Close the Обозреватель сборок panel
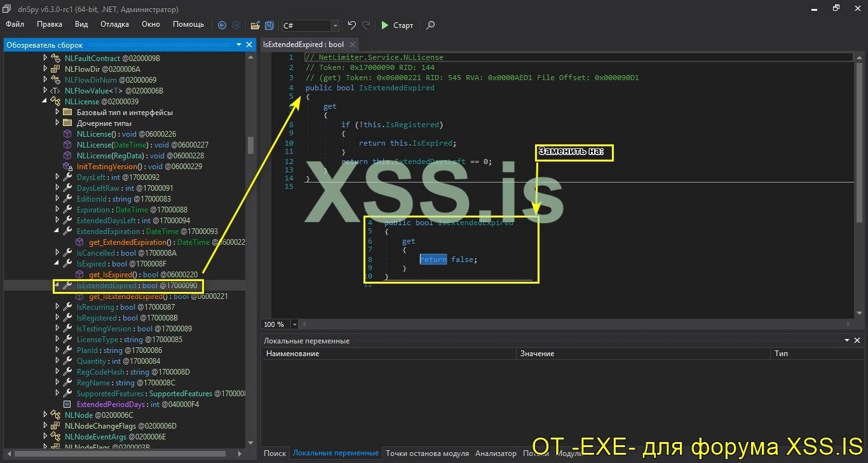The image size is (868, 463). [x=249, y=45]
